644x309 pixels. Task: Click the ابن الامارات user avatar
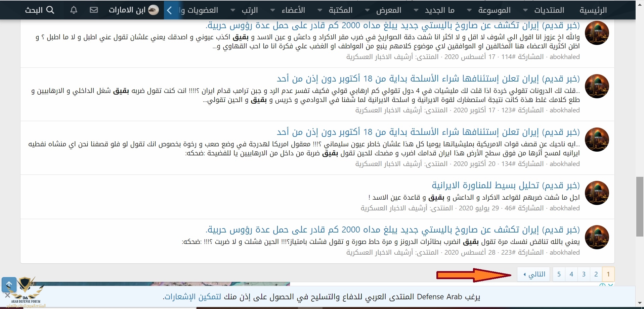[154, 10]
